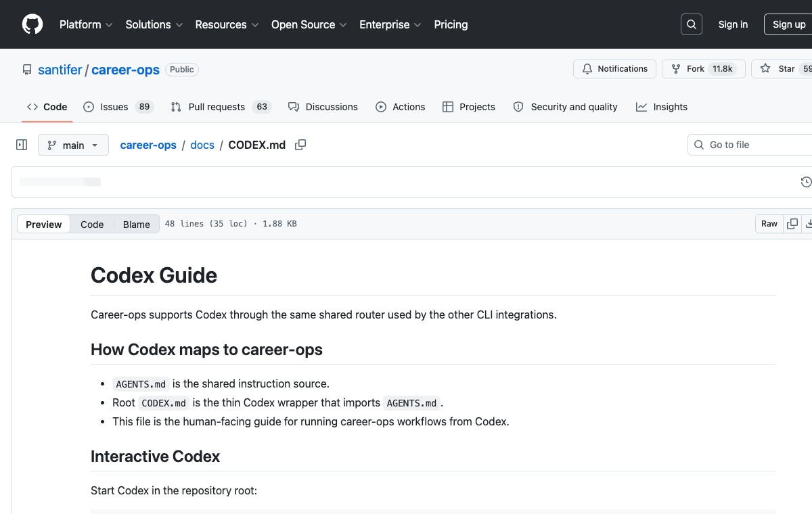
Task: Expand the Platform menu
Action: click(x=85, y=24)
